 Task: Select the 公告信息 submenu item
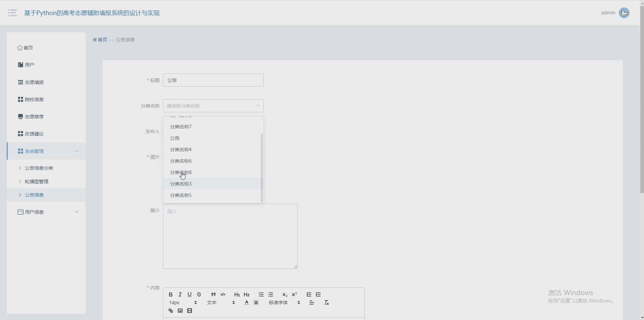[x=46, y=195]
